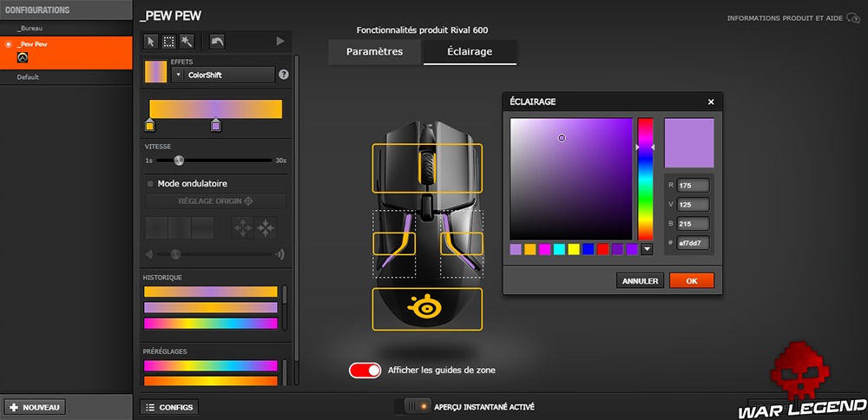Select the arrow pointer selection tool
This screenshot has height=420, width=868.
click(x=151, y=41)
